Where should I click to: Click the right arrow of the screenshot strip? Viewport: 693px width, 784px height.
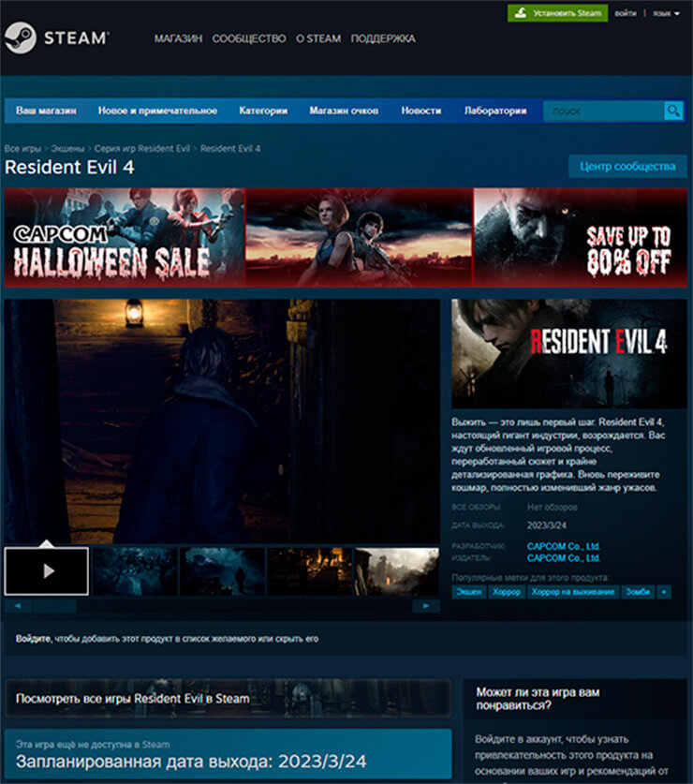coord(426,605)
